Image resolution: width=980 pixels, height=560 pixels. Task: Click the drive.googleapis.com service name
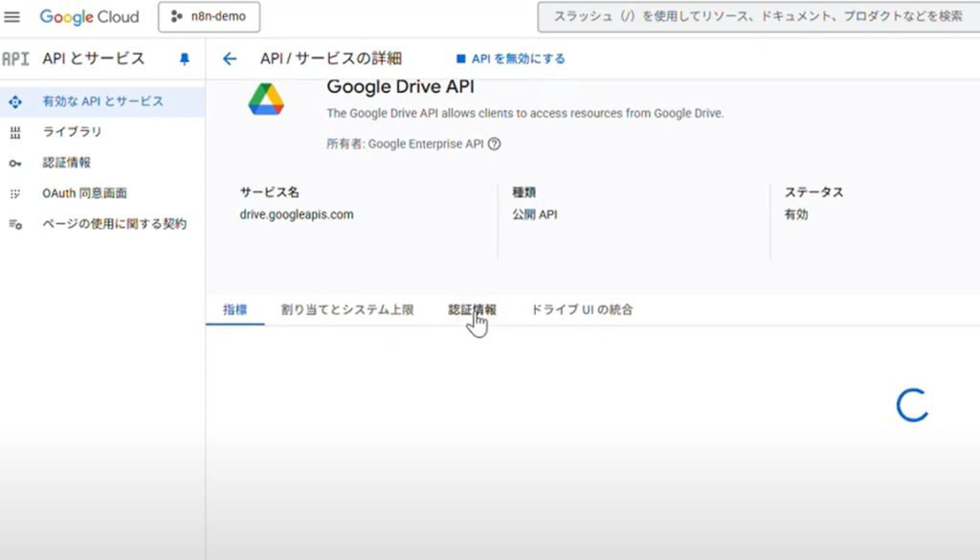click(297, 214)
